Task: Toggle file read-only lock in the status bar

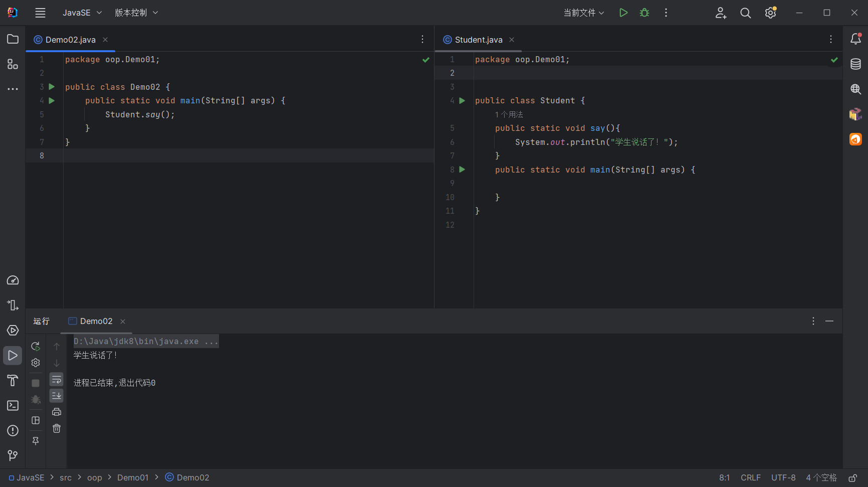Action: 852,478
